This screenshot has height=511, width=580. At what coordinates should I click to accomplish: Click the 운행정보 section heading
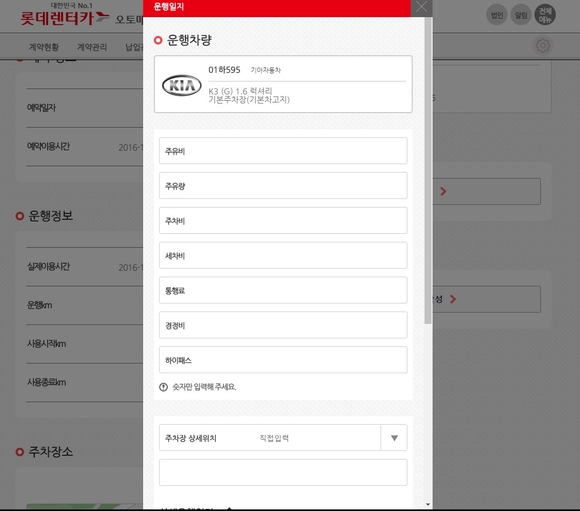[50, 216]
